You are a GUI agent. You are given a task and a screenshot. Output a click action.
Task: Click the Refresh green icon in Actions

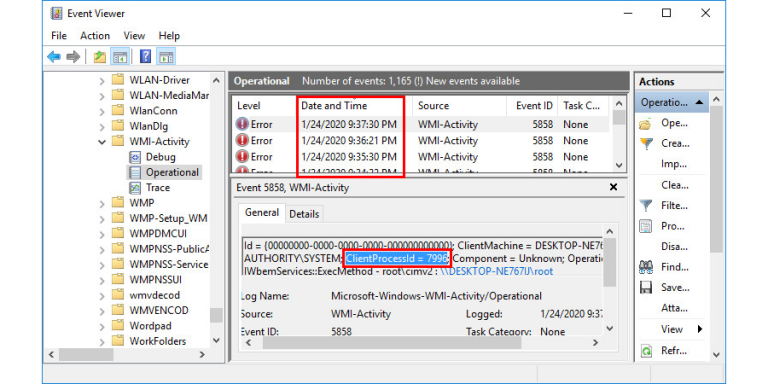647,351
